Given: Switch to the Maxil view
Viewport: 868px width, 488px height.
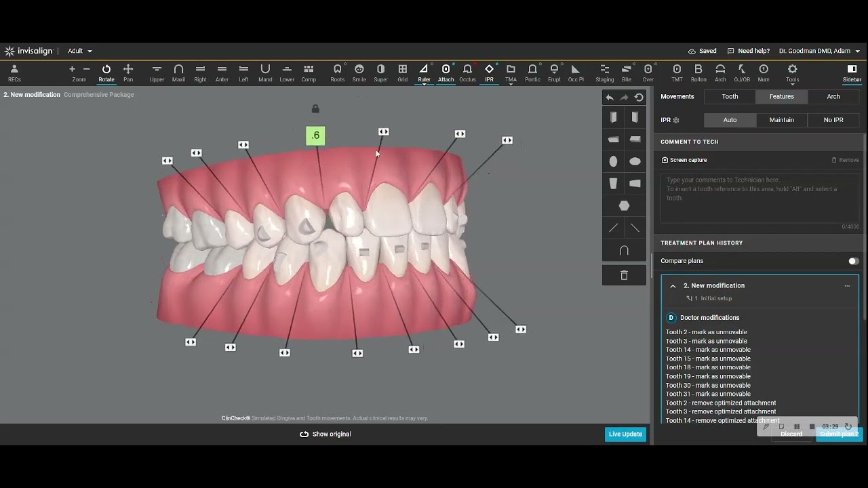Looking at the screenshot, I should point(178,73).
